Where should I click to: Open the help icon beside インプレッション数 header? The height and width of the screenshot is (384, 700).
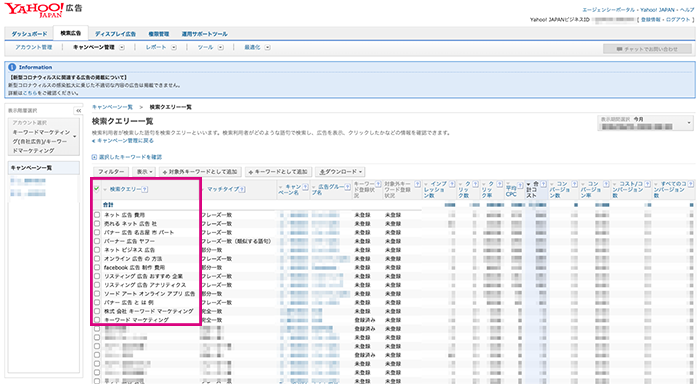pos(452,184)
